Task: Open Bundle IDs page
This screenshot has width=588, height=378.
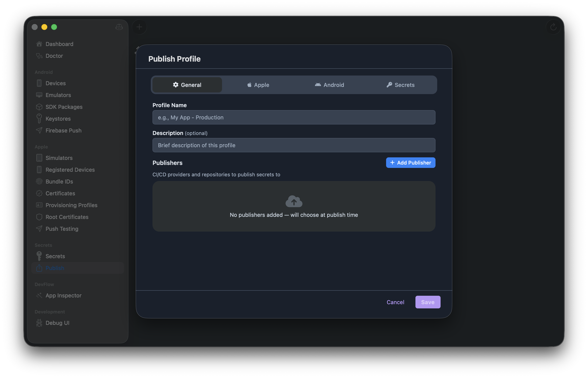Action: 78,181
